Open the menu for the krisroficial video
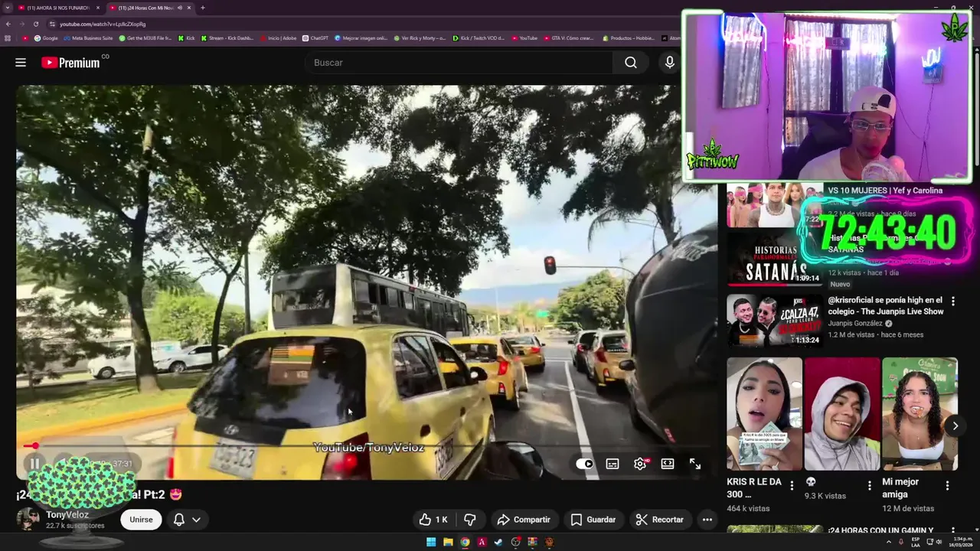This screenshot has width=980, height=551. [953, 302]
